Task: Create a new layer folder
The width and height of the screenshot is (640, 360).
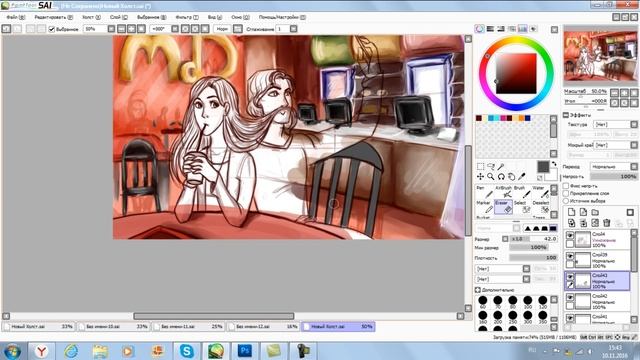Action: (x=595, y=212)
